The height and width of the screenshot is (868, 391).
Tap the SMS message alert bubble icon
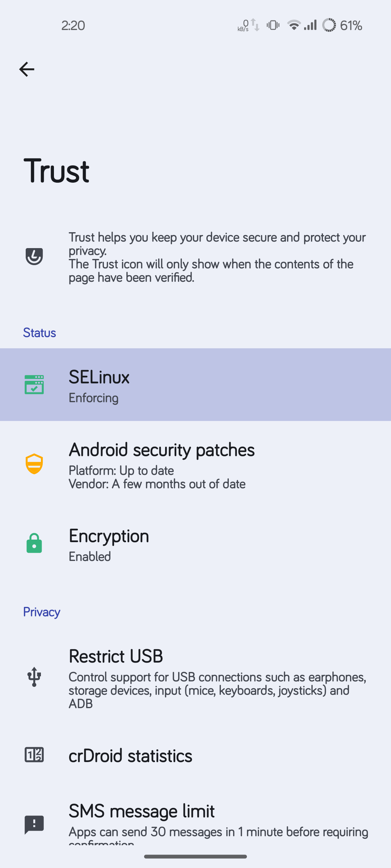point(34,825)
